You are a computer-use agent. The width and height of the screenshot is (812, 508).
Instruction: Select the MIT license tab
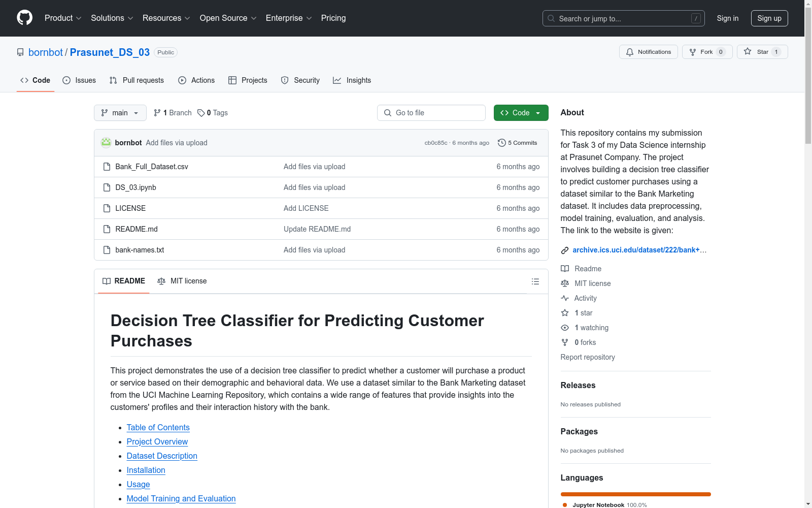click(182, 281)
